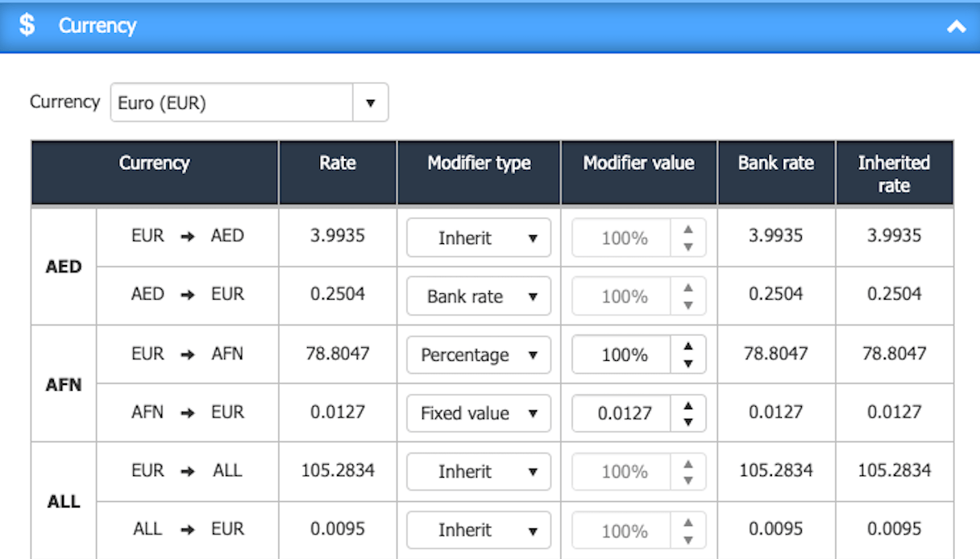
Task: Decrease modifier value for EUR to AFN
Action: coord(688,363)
